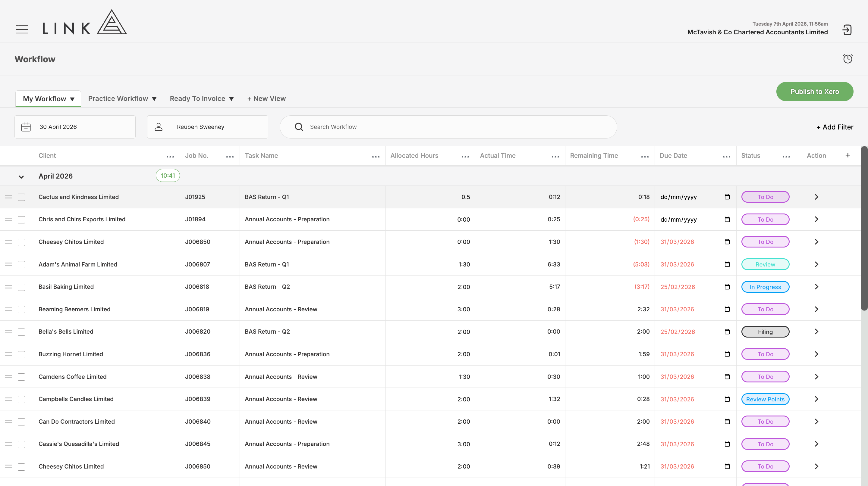The image size is (868, 486).
Task: Open Actual Time column options menu
Action: coord(555,157)
